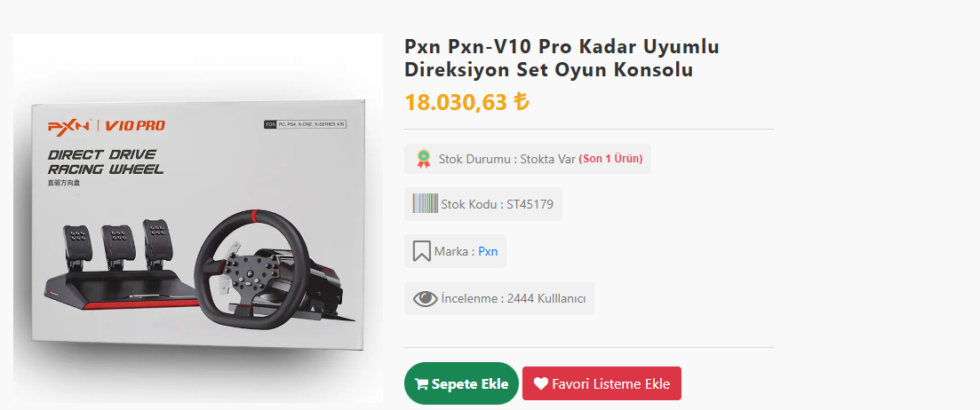Select the stock code ST45179 text
Screen dimensions: 980x410
coord(530,204)
